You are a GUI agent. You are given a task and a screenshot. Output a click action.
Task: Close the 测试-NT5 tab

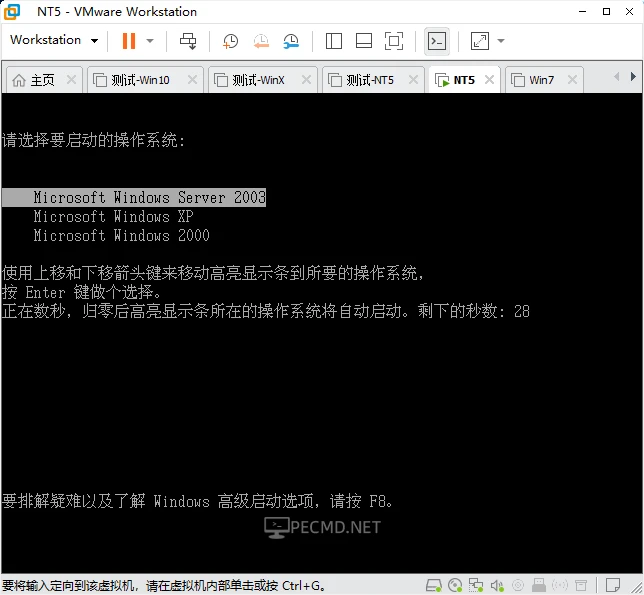point(414,80)
